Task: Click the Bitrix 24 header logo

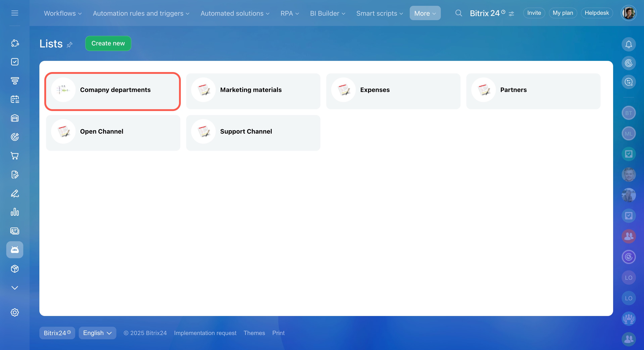Action: pyautogui.click(x=488, y=13)
